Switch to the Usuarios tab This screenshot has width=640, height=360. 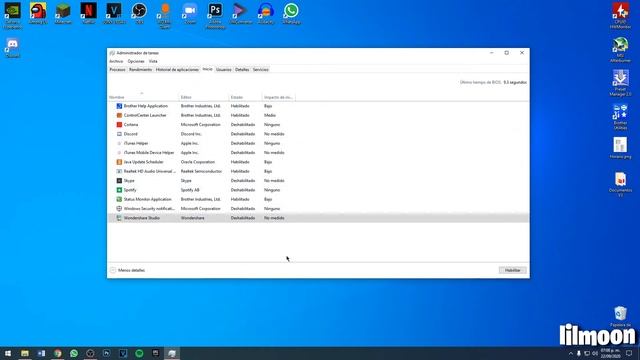coord(224,69)
